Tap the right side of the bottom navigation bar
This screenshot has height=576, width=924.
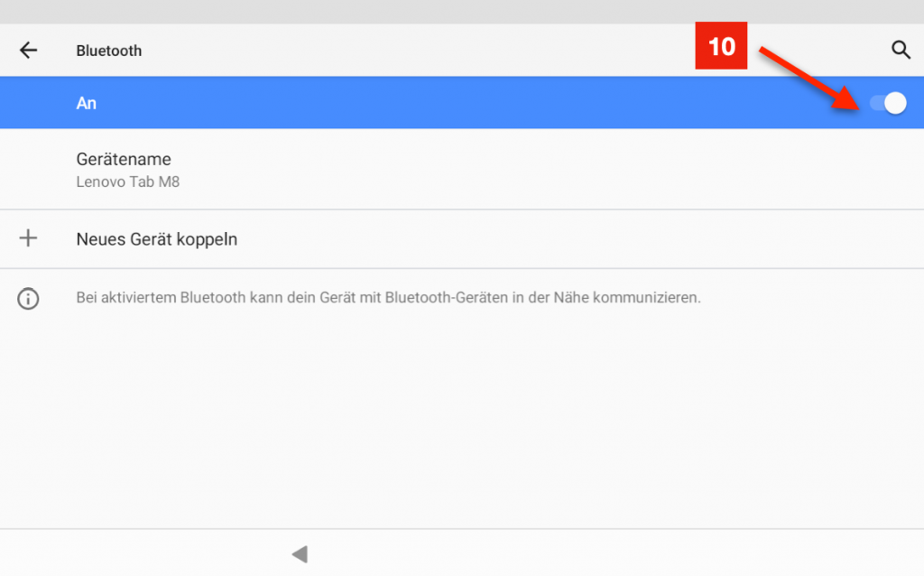[x=722, y=553]
